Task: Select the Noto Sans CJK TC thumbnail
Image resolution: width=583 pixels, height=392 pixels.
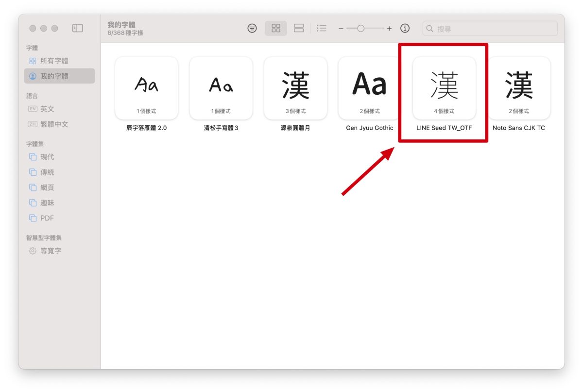Action: [x=519, y=88]
